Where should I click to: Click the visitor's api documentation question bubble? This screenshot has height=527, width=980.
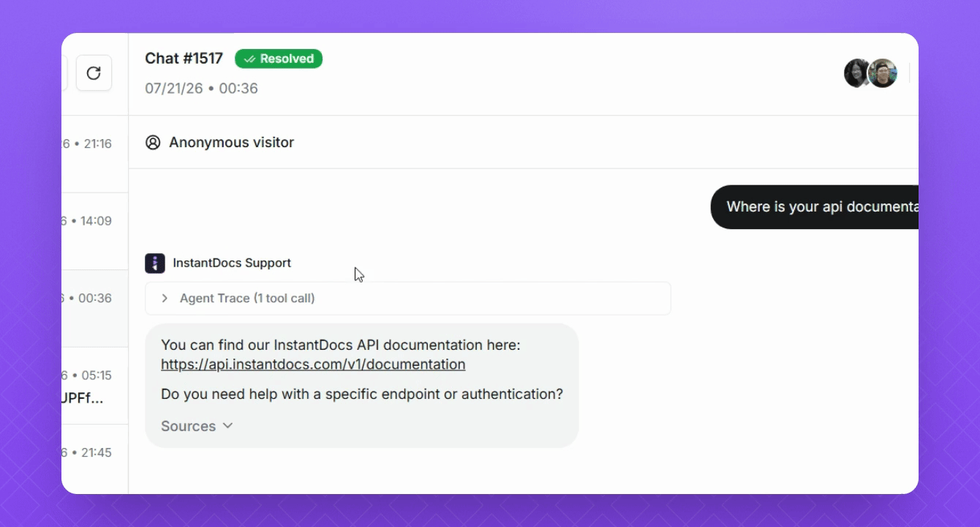(815, 207)
